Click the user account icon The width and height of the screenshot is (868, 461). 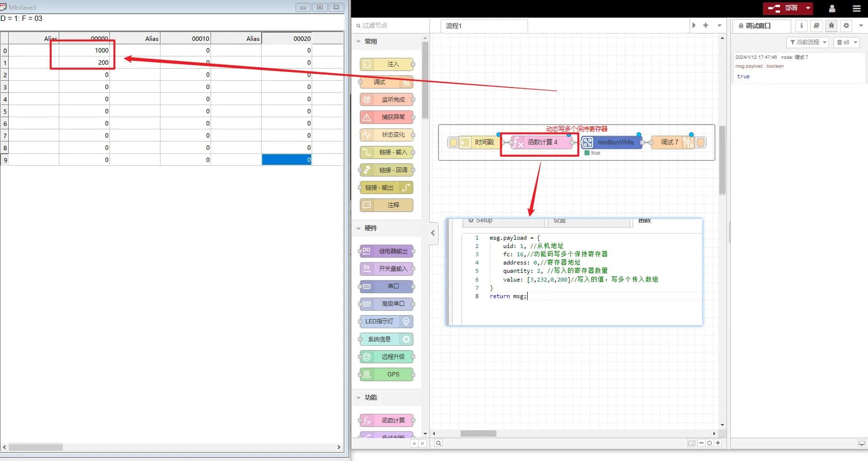tap(832, 8)
